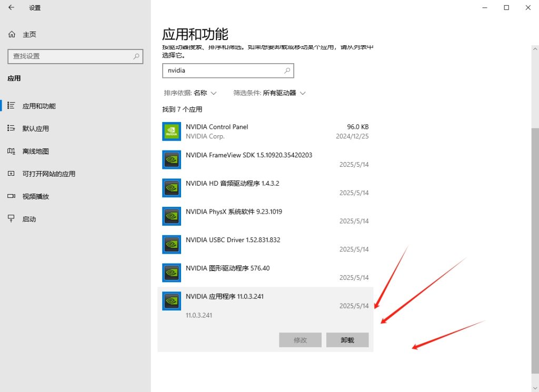
Task: Click the NVIDIA 应用程序 icon
Action: coord(172,301)
